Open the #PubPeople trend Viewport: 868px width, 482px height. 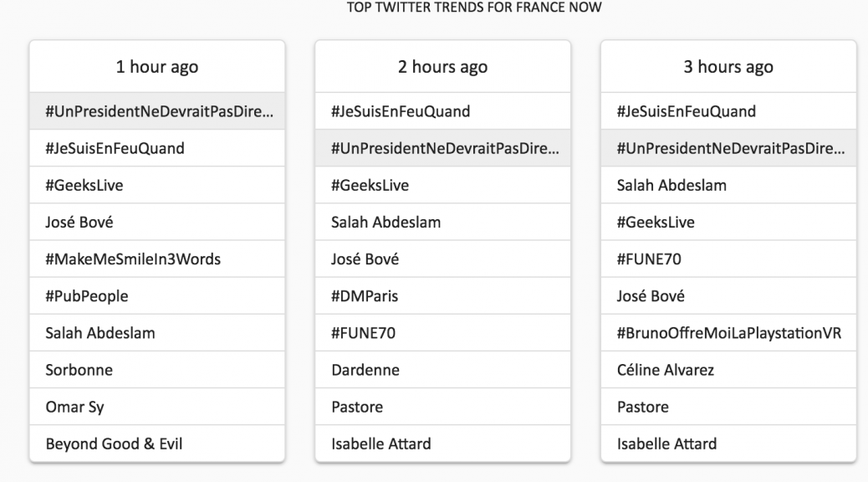[x=87, y=296]
